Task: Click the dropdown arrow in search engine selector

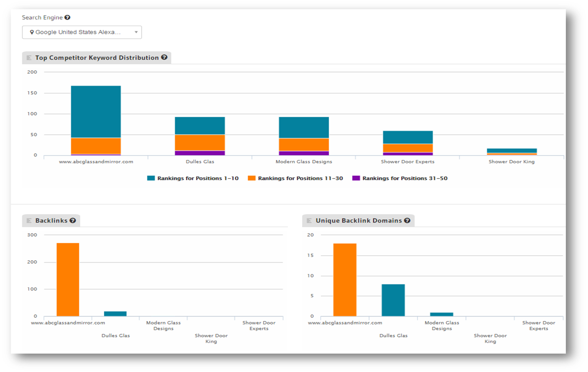Action: coord(136,32)
